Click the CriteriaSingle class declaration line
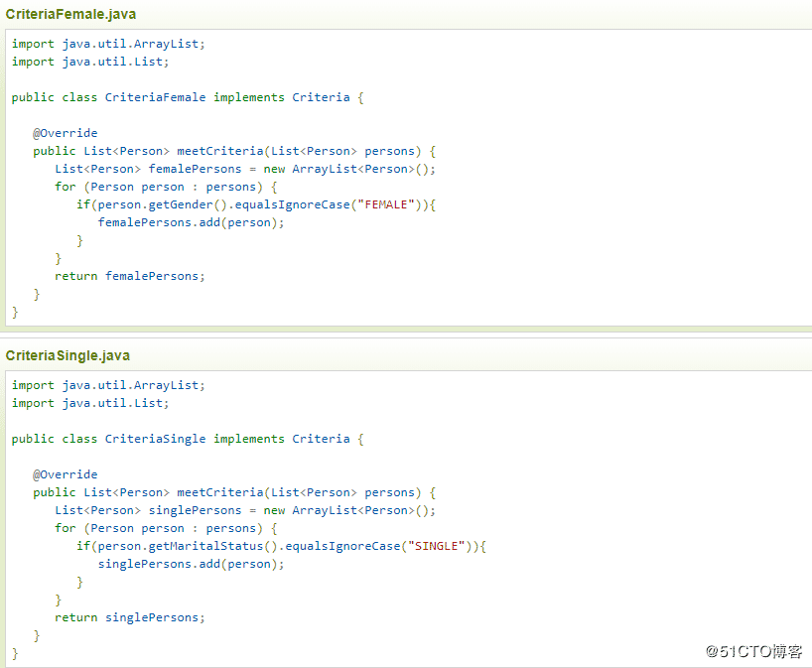Viewport: 812px width, 668px height. coord(188,439)
